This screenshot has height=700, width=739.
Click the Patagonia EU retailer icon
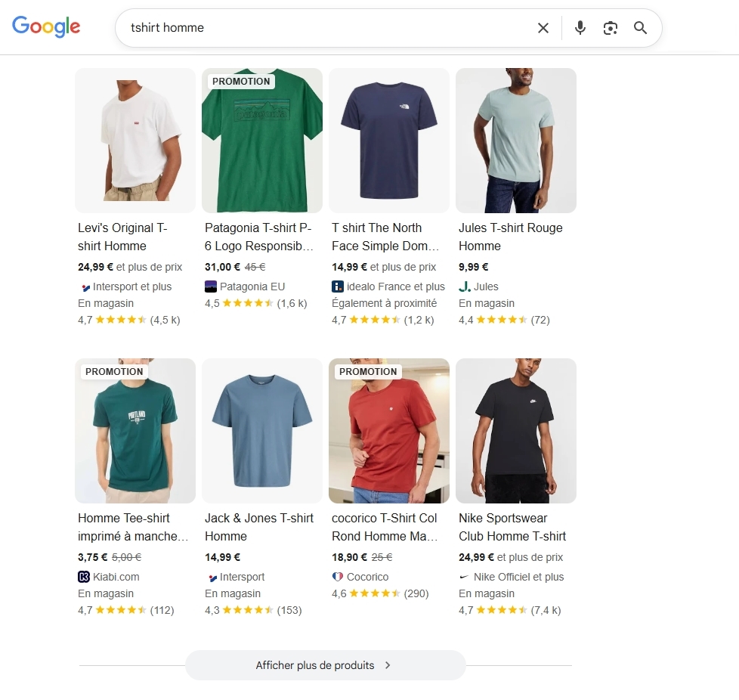pos(210,287)
